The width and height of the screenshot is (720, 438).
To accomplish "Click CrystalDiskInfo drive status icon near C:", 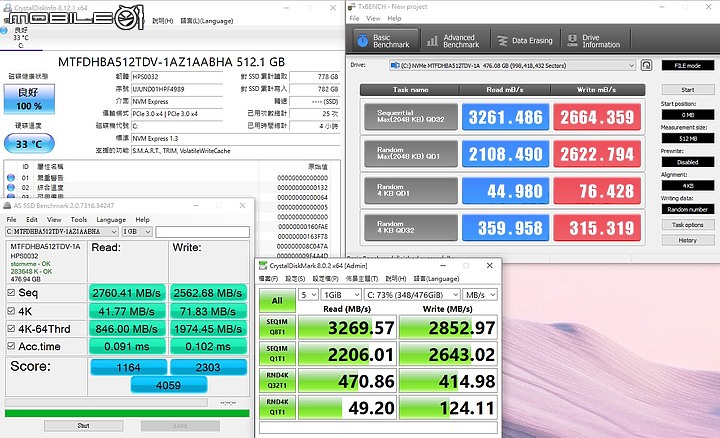I will [x=4, y=31].
